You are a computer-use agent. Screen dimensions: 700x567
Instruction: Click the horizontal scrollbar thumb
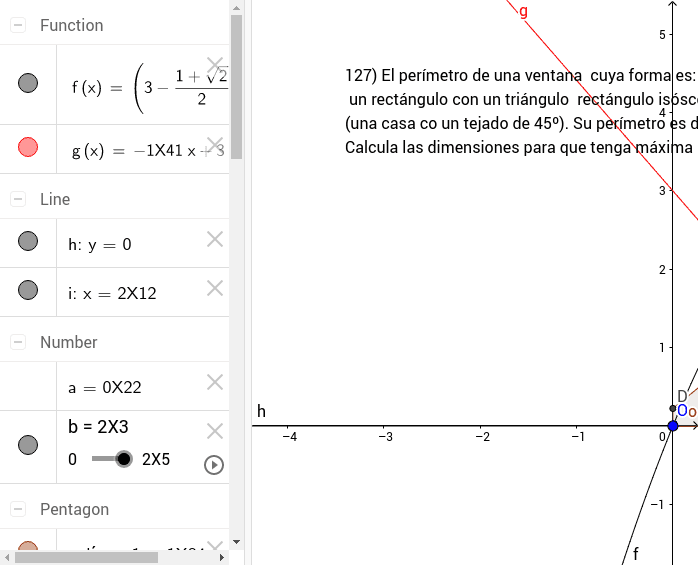[x=86, y=557]
